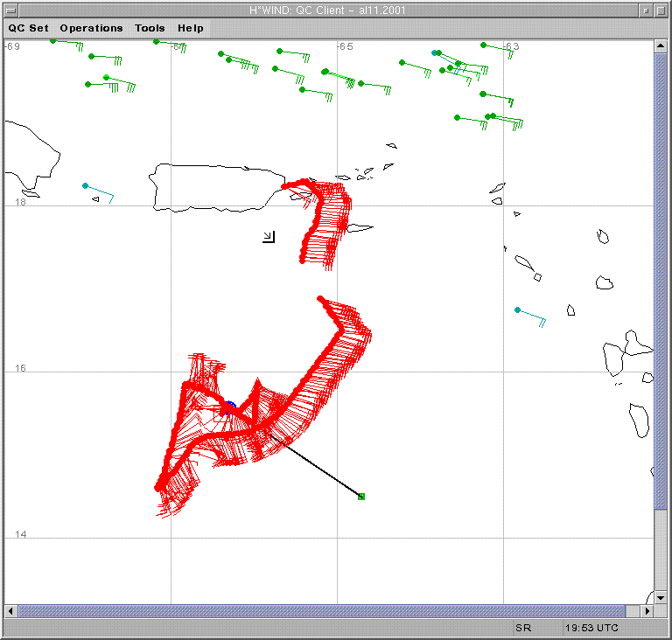Click the vertical scrollbar up arrow
This screenshot has width=672, height=640.
(x=661, y=45)
